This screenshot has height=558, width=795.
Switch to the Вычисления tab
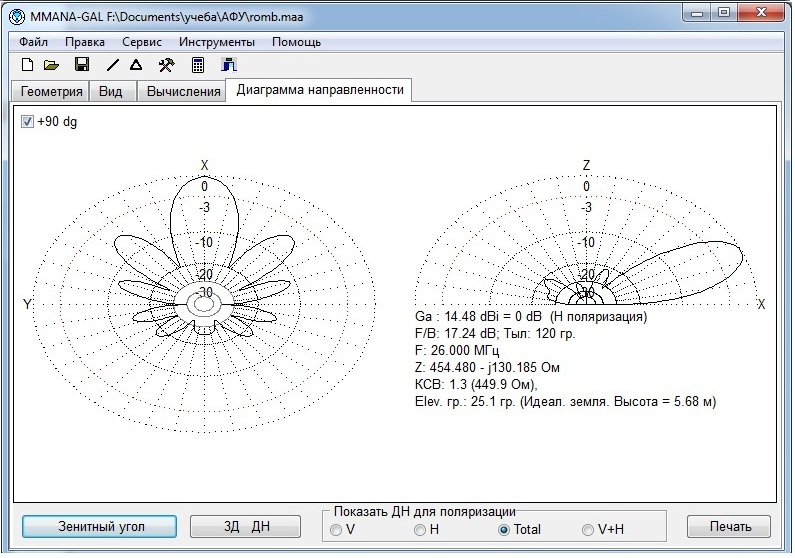tap(183, 92)
